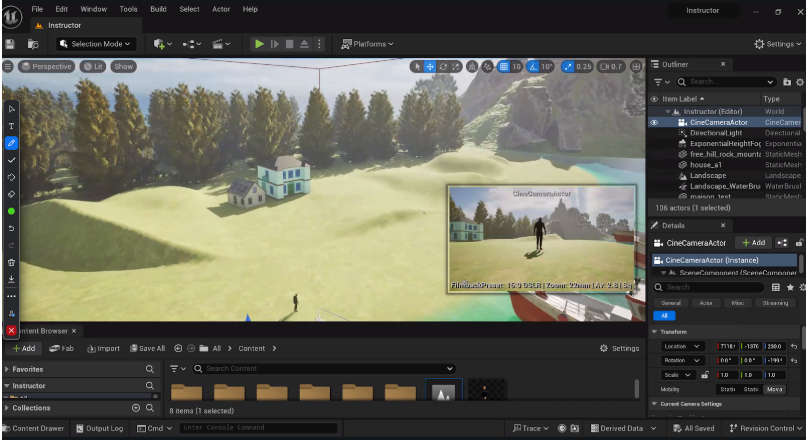Screen dimensions: 806x440
Task: Toggle scale snapping in viewport
Action: 568,66
